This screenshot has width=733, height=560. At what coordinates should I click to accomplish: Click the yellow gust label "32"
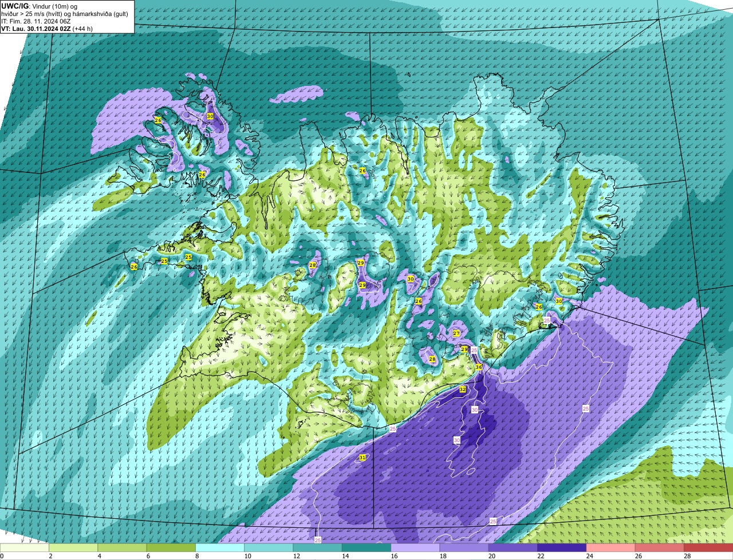pyautogui.click(x=463, y=389)
